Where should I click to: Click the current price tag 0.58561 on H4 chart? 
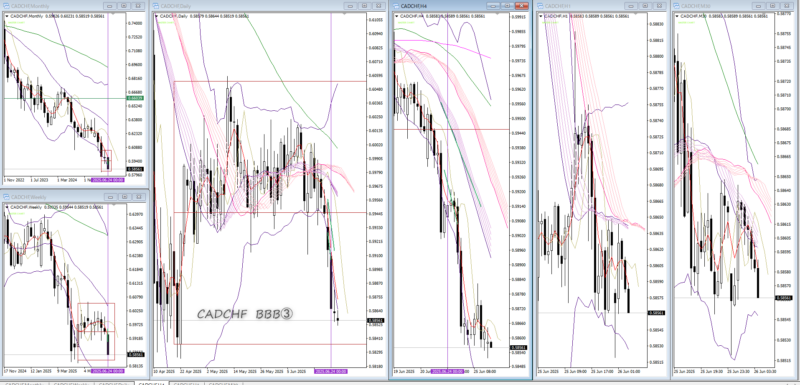click(519, 348)
